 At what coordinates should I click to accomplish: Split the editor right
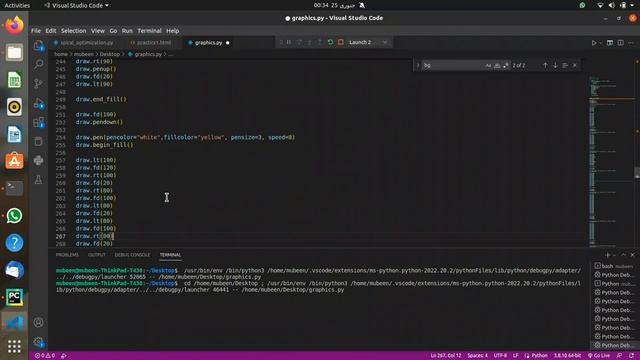[620, 42]
